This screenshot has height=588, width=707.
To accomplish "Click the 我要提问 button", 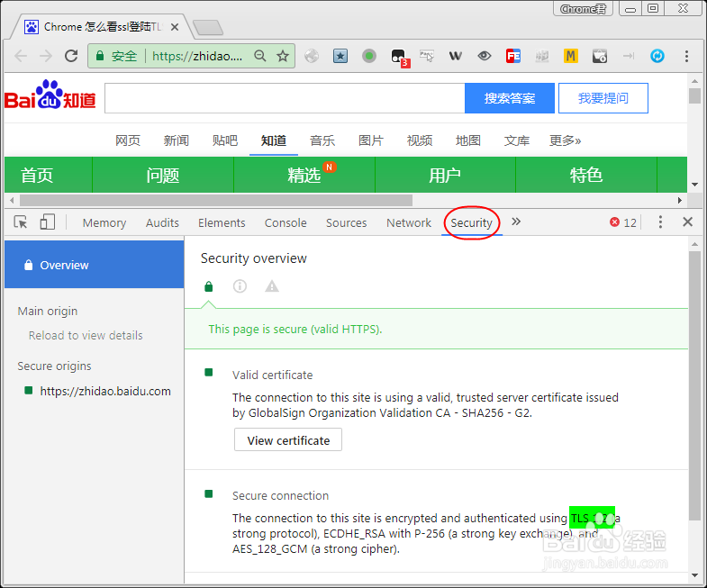I will point(603,98).
